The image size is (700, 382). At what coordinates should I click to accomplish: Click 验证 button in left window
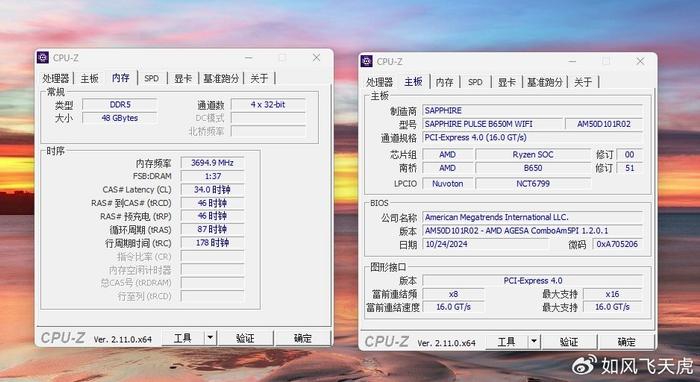[x=246, y=338]
